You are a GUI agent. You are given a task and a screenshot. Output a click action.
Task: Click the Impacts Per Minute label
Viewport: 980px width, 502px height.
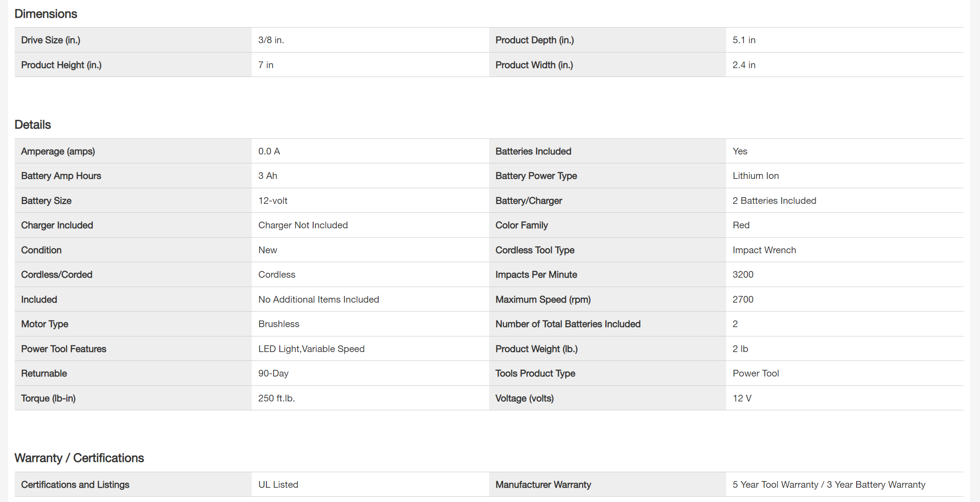click(536, 275)
